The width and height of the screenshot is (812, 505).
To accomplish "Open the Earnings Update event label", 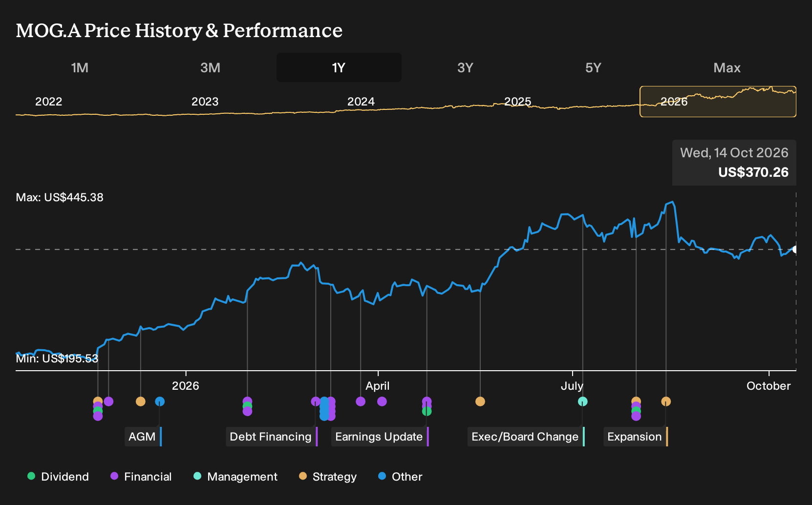I will pyautogui.click(x=380, y=437).
